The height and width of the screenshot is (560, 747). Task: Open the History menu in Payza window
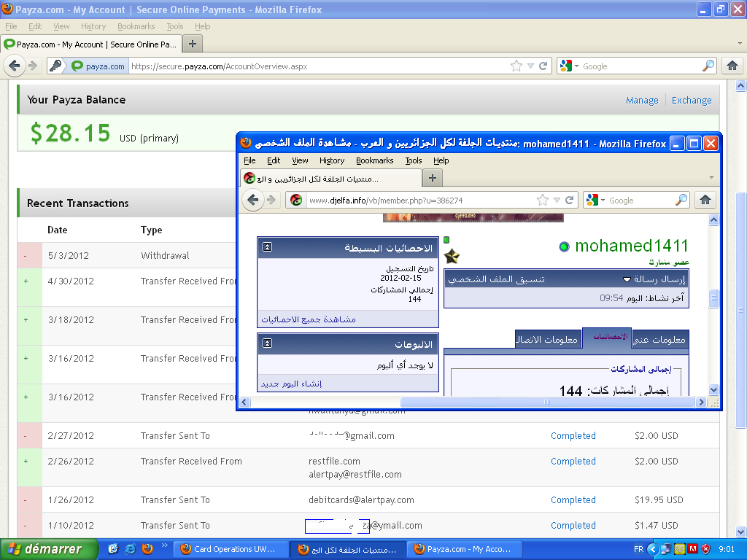[93, 26]
